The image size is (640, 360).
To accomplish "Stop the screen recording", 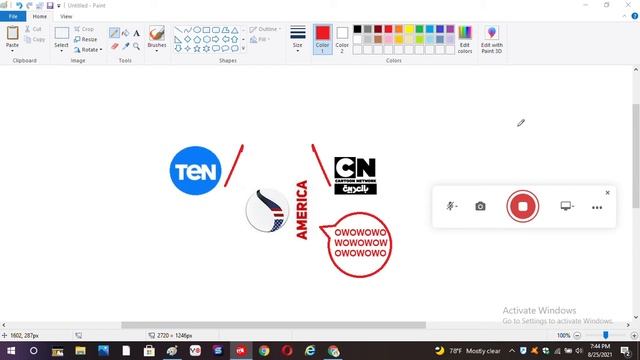I will (x=523, y=206).
